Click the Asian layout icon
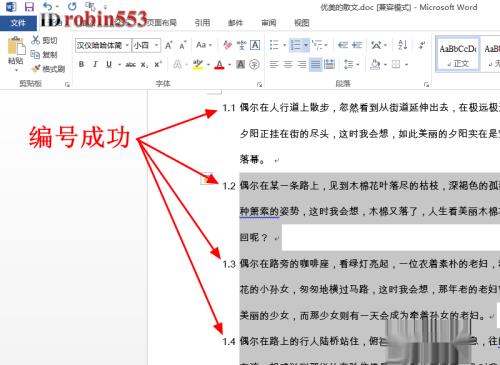500x365 pixels. [x=376, y=45]
